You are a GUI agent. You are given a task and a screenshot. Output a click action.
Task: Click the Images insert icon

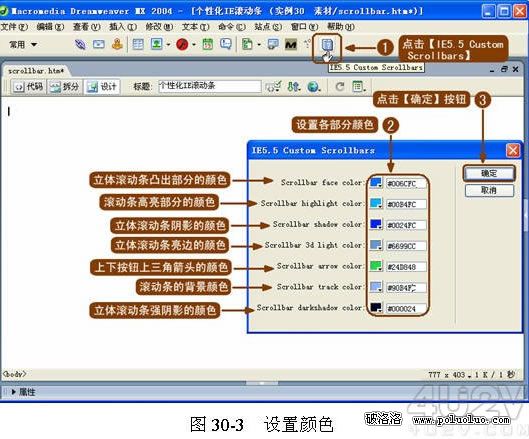156,44
